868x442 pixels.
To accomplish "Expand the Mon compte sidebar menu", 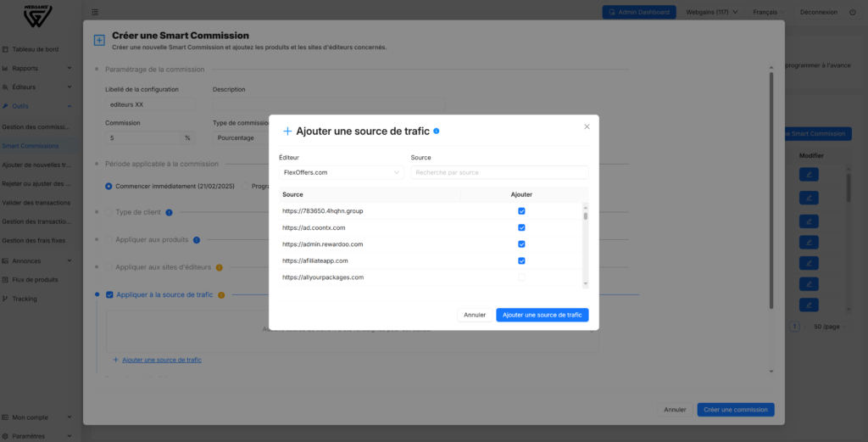I will tap(70, 417).
